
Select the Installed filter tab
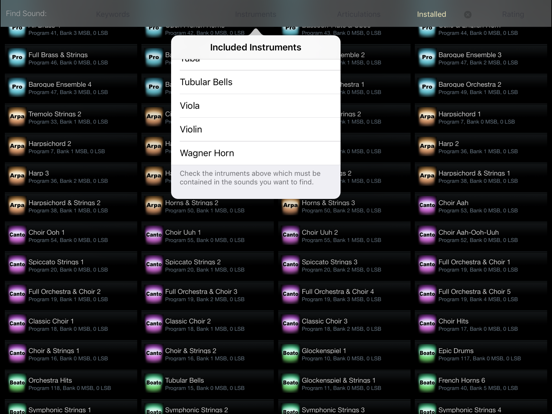point(431,14)
